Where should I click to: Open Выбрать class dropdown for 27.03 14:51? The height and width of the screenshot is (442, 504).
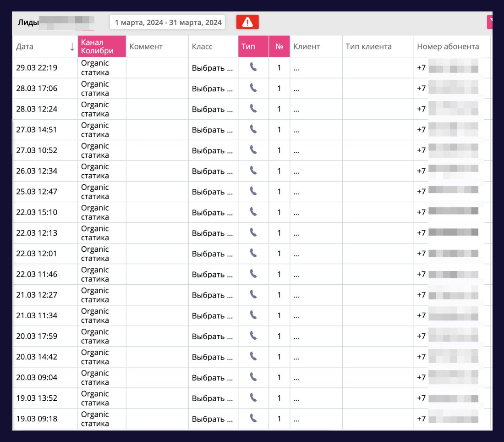point(212,130)
